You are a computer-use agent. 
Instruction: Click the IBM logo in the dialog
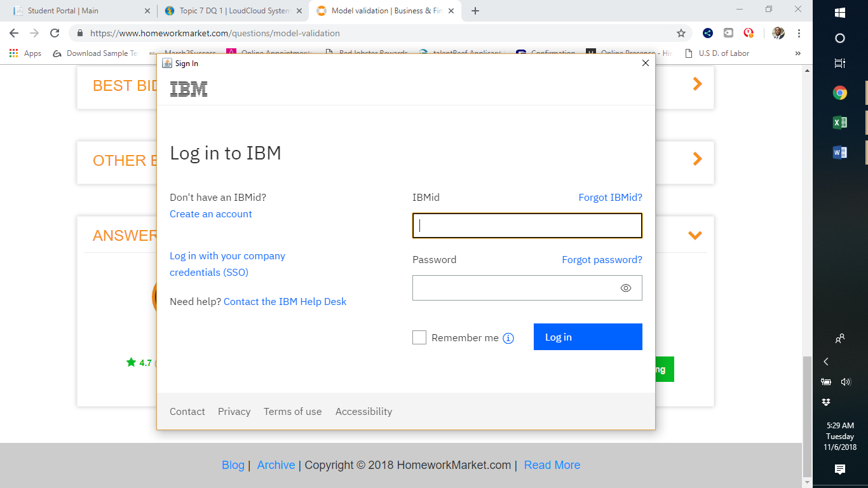(x=189, y=89)
